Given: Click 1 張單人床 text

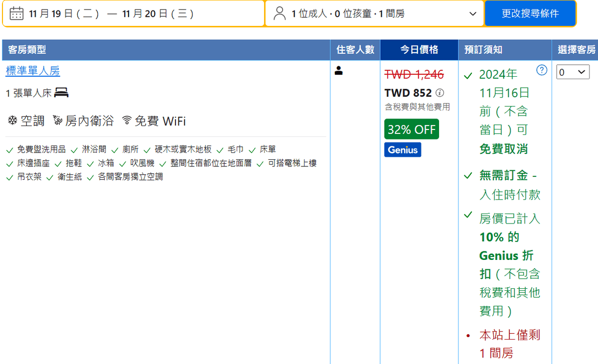Looking at the screenshot, I should (28, 93).
